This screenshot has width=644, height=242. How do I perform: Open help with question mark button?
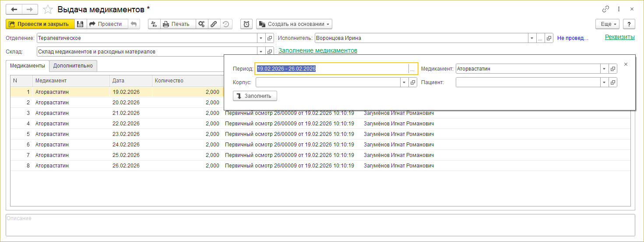click(629, 24)
